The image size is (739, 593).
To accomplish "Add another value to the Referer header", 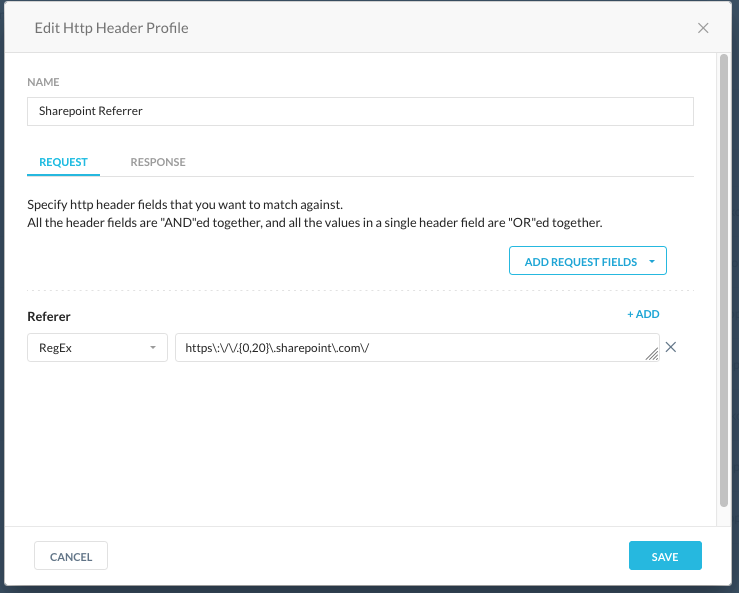I will tap(643, 314).
